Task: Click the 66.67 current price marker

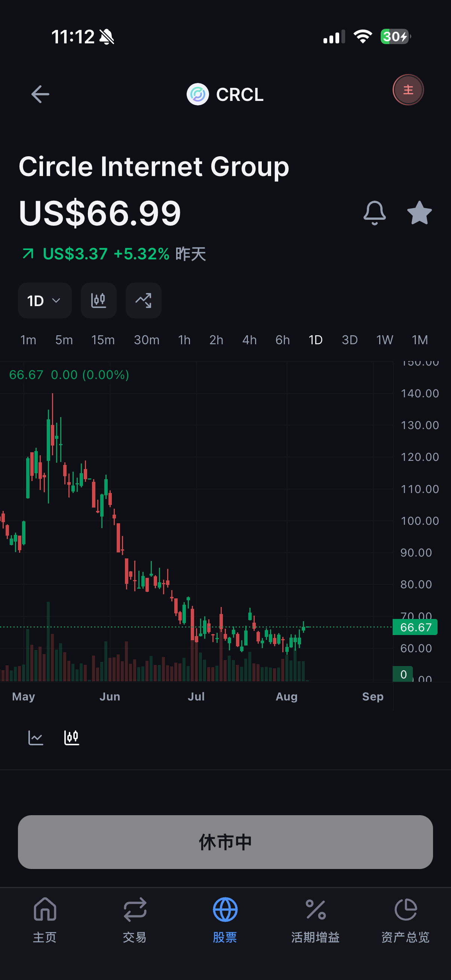Action: click(415, 627)
